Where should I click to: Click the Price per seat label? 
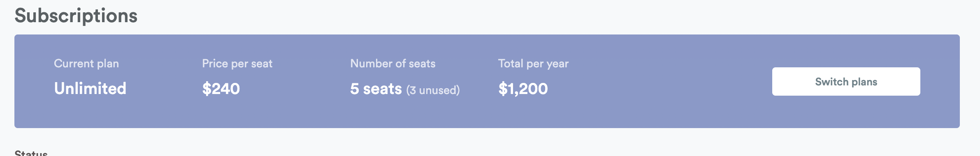pyautogui.click(x=237, y=64)
